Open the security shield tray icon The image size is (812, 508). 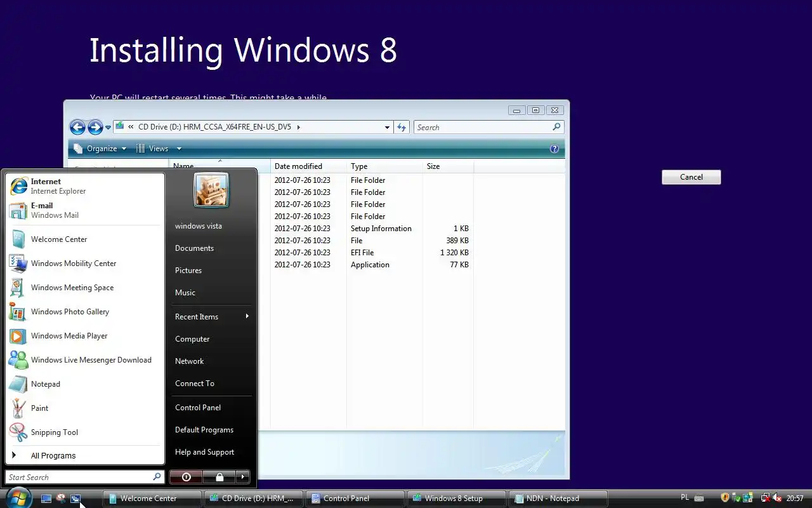tap(725, 498)
